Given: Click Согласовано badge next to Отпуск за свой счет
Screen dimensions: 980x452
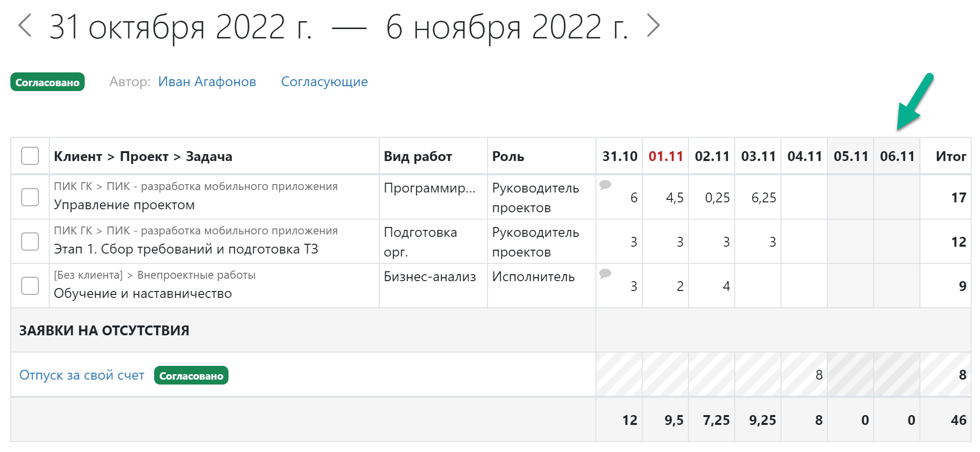Looking at the screenshot, I should coord(191,376).
